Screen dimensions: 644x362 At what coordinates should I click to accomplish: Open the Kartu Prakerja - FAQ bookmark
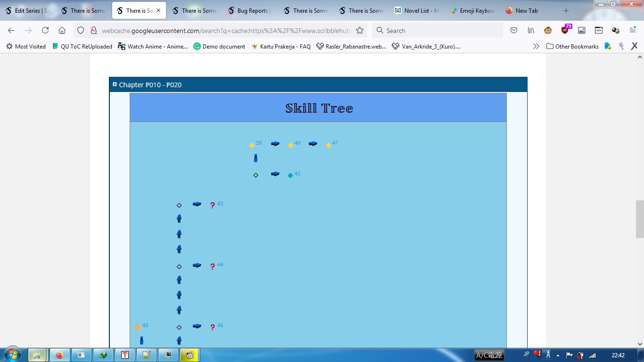point(281,46)
